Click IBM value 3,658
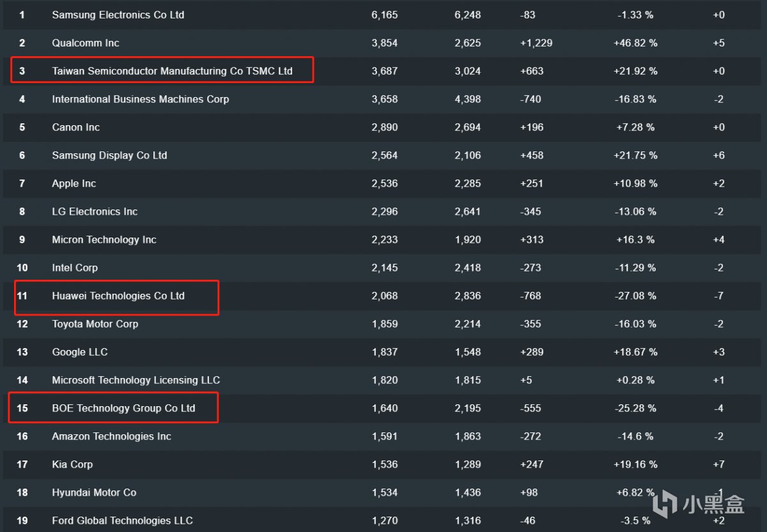 pos(384,99)
